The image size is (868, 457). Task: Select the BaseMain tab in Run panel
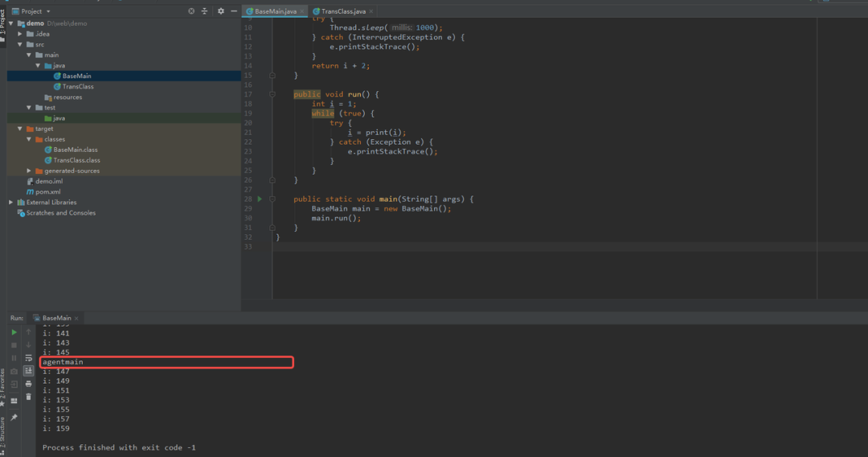tap(56, 318)
